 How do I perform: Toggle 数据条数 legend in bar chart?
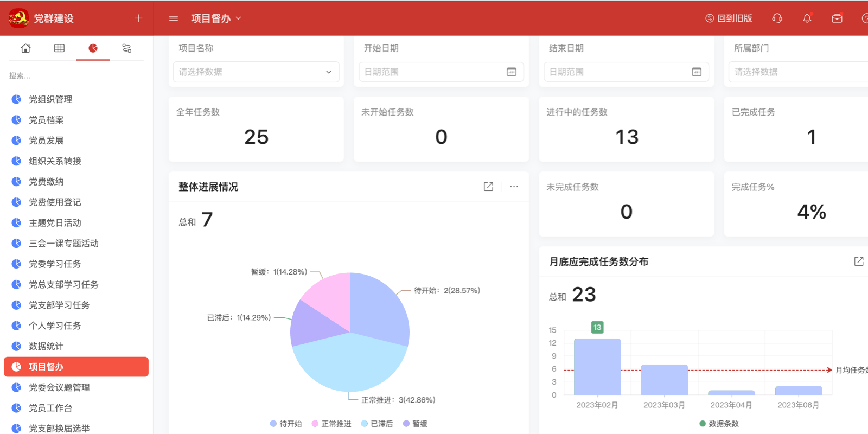click(x=719, y=424)
